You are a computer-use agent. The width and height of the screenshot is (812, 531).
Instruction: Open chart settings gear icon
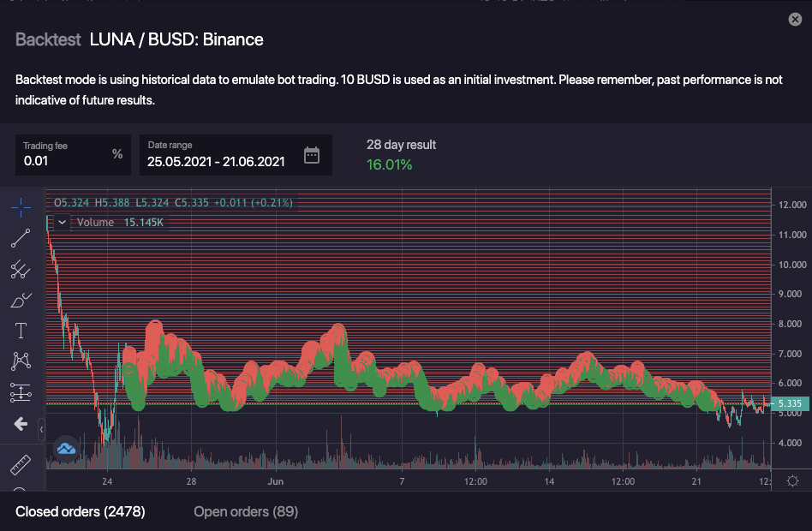[792, 480]
